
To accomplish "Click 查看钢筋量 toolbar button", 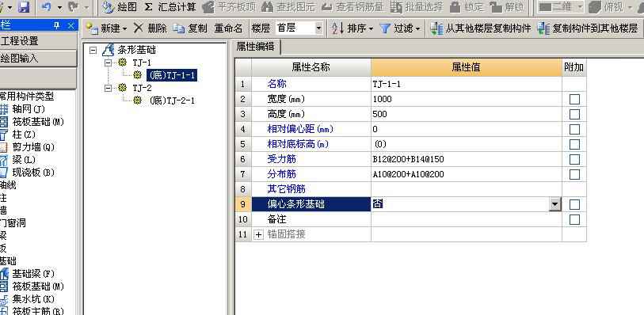I will [x=352, y=7].
